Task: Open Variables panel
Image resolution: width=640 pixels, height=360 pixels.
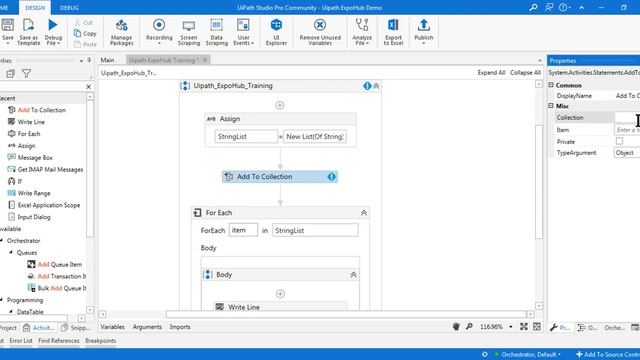Action: (x=112, y=327)
